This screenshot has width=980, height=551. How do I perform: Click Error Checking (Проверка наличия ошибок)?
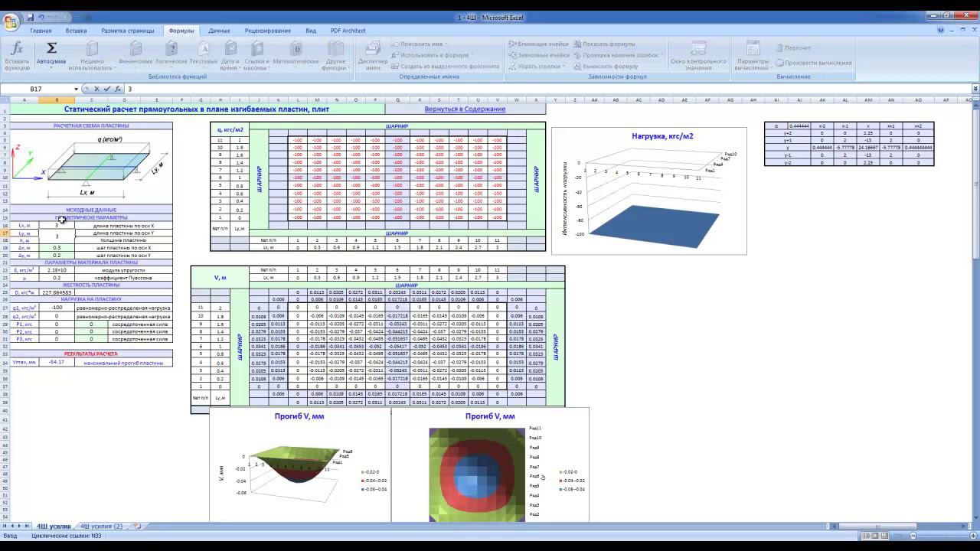tap(616, 55)
